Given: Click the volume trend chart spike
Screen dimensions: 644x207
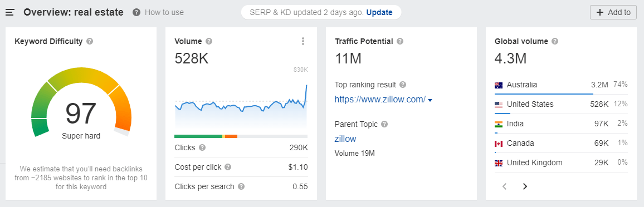Looking at the screenshot, I should pyautogui.click(x=306, y=92).
